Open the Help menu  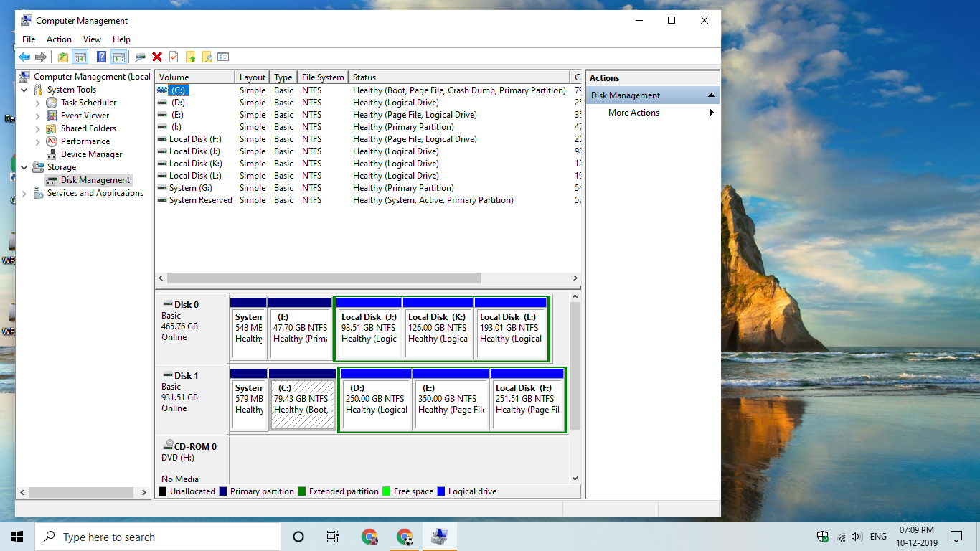tap(121, 39)
